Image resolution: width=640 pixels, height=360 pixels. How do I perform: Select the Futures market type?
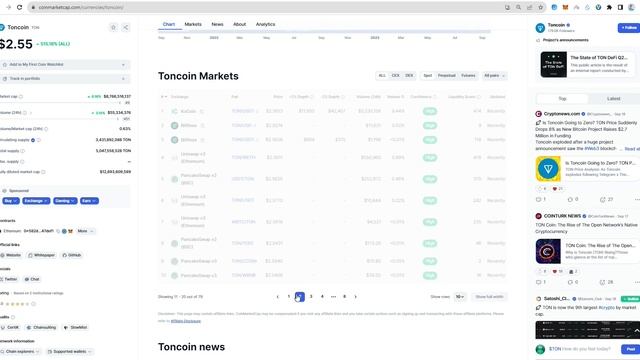pyautogui.click(x=468, y=76)
